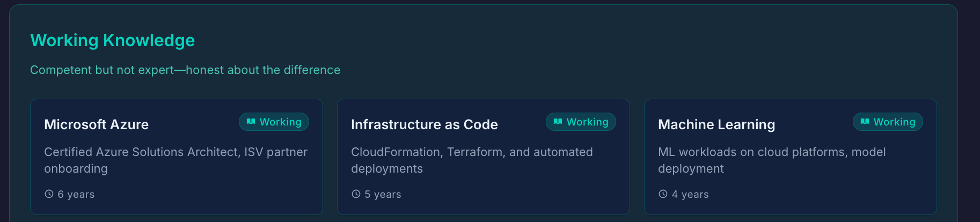Click the book icon on Infrastructure as Code badge
This screenshot has height=222, width=980.
558,122
